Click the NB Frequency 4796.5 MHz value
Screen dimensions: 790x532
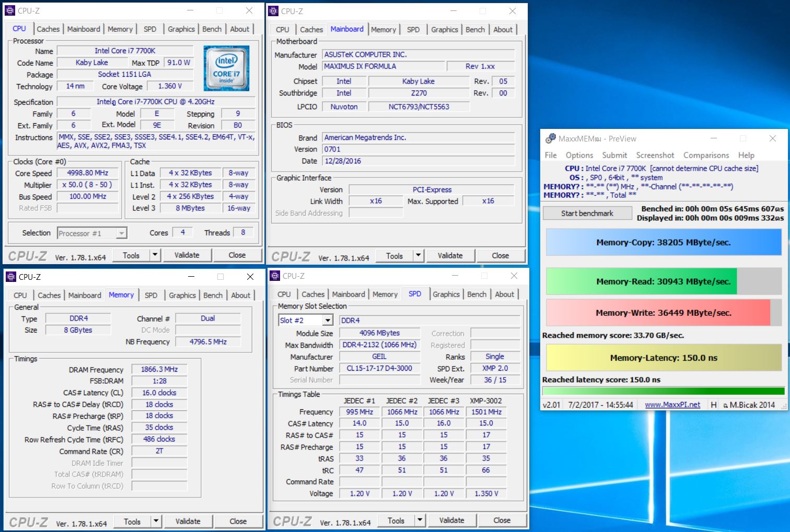pyautogui.click(x=208, y=341)
